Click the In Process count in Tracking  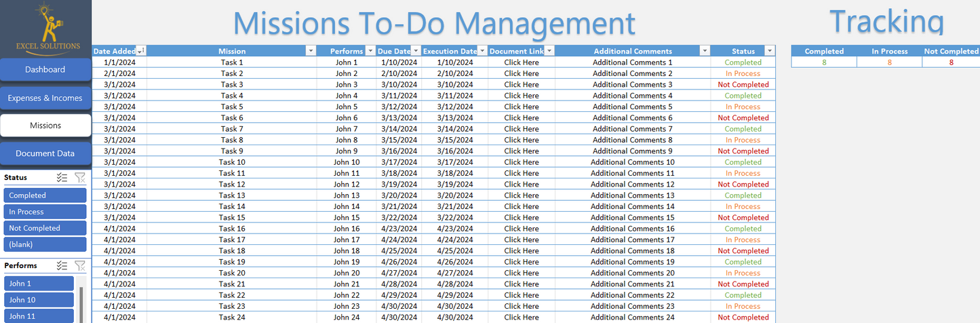coord(889,62)
